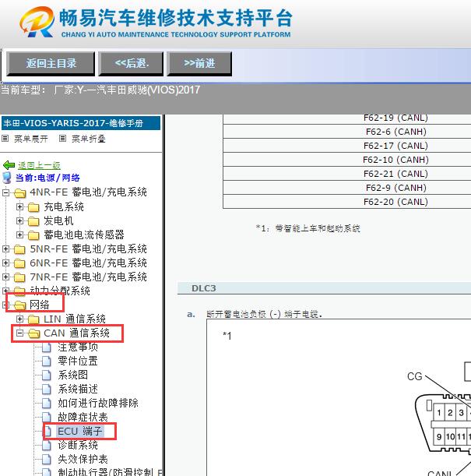
Task: Select the 网络 folder label
Action: [40, 305]
